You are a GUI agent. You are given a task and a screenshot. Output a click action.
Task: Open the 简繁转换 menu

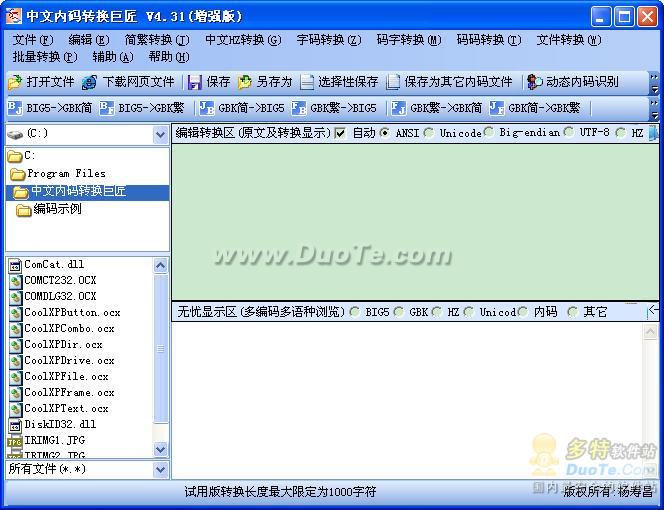[156, 40]
